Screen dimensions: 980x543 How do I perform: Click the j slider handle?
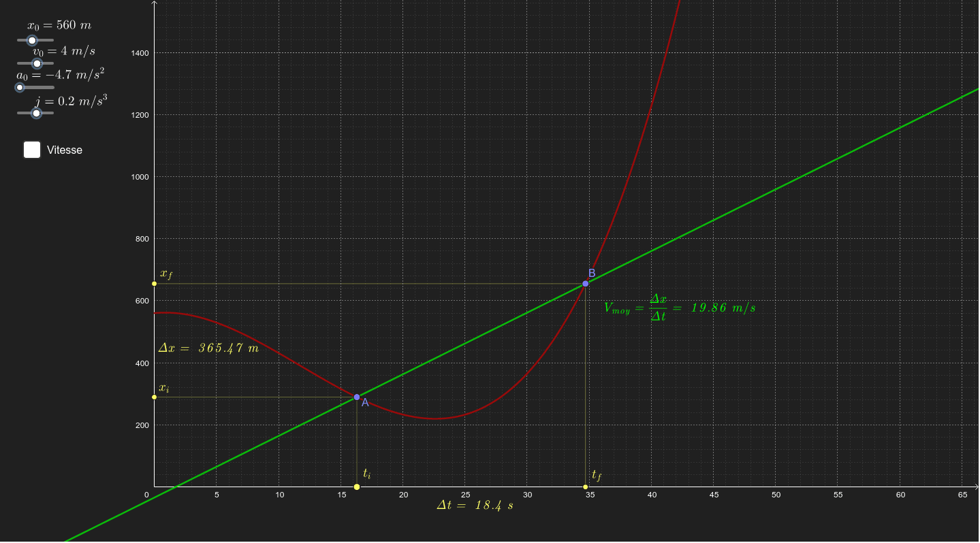click(37, 112)
